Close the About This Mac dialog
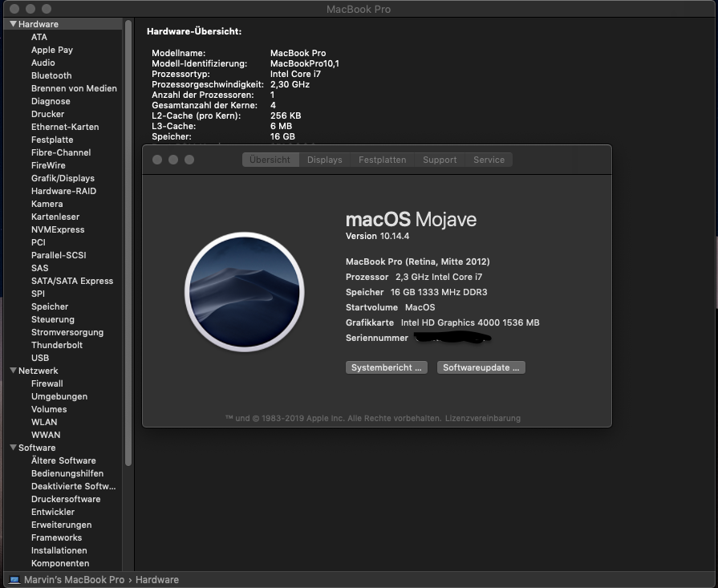 click(x=157, y=160)
